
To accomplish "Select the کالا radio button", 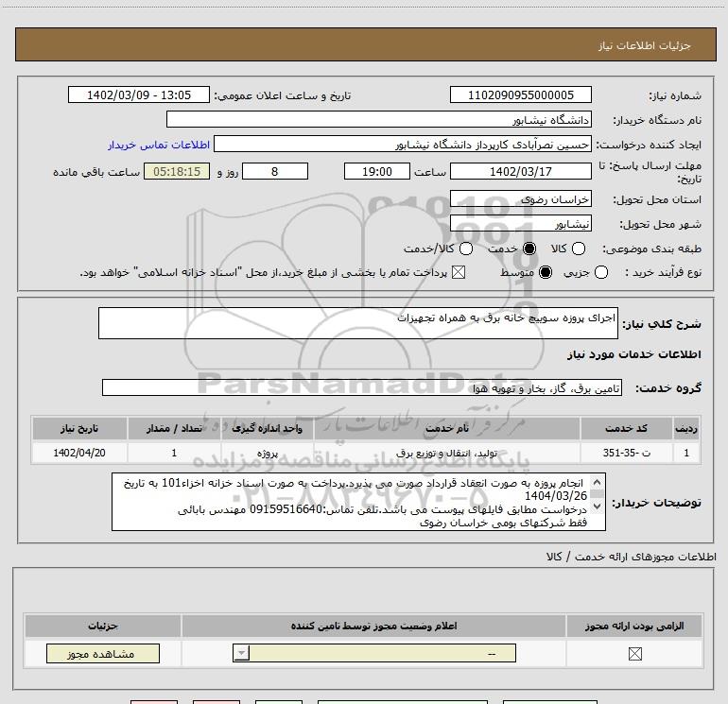I will click(578, 249).
